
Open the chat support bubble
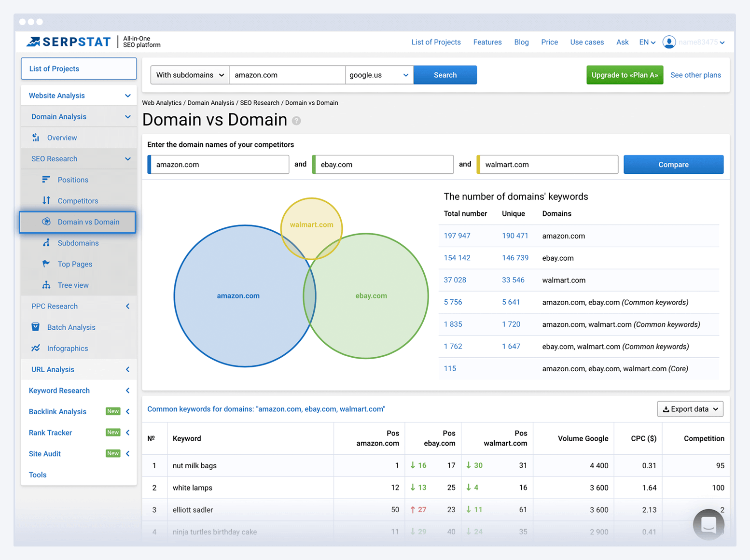point(708,524)
